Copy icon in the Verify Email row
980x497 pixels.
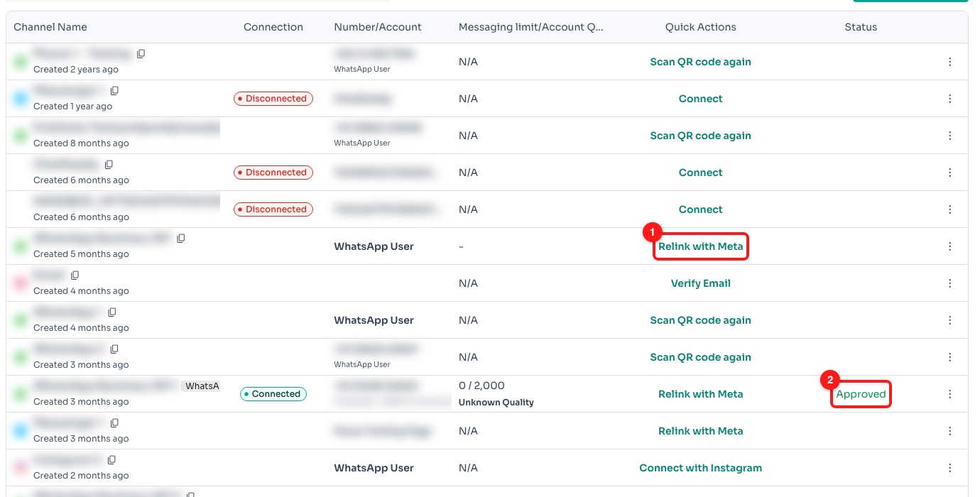coord(75,275)
